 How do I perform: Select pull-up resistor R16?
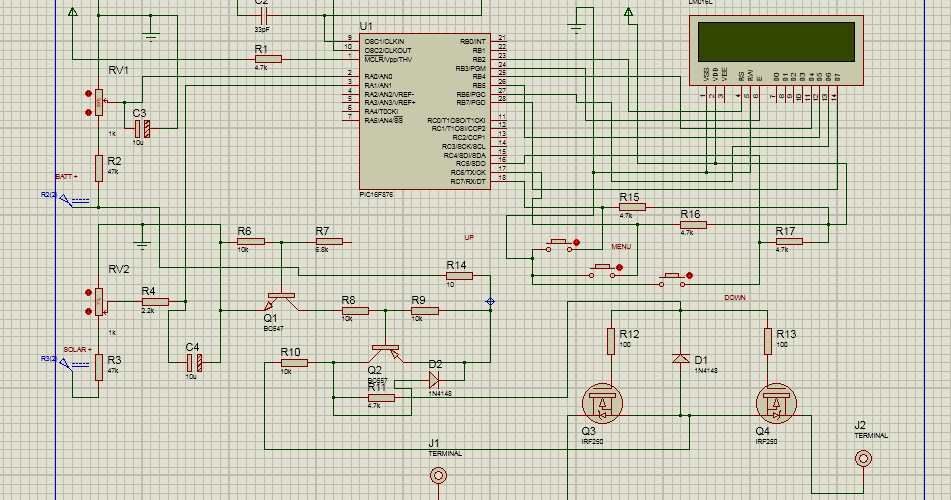(693, 225)
